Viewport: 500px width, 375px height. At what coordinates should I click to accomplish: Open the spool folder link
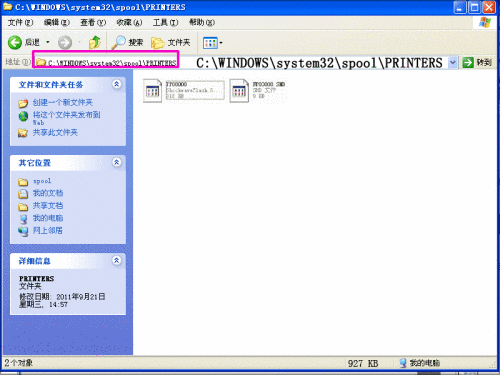click(42, 181)
